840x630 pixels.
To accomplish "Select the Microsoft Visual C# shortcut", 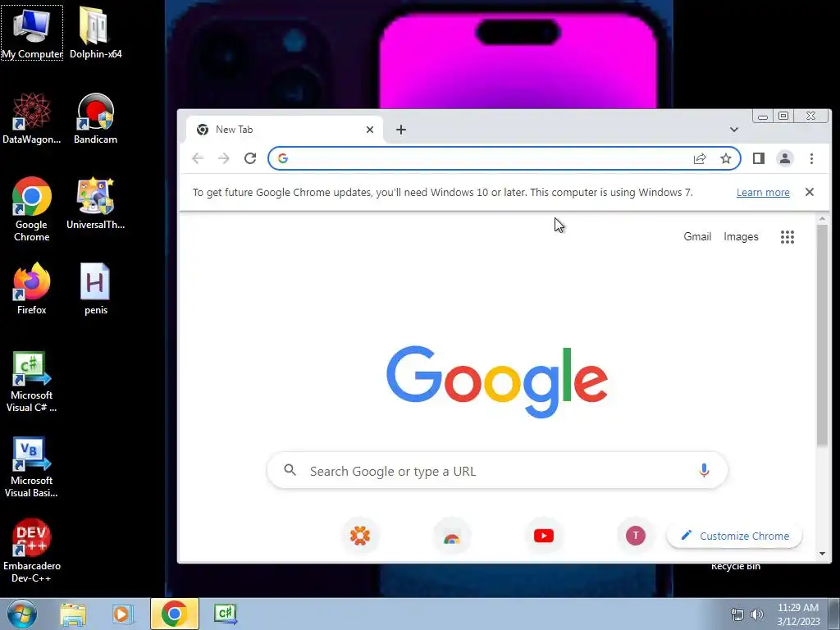I will (32, 381).
